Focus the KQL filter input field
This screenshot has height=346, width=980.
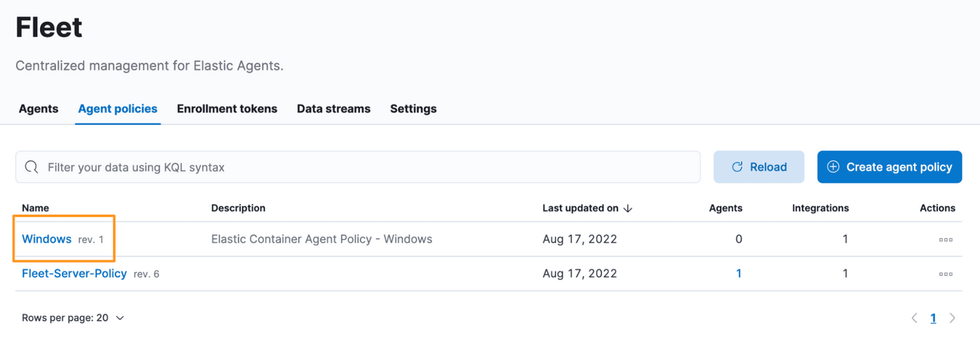(367, 167)
